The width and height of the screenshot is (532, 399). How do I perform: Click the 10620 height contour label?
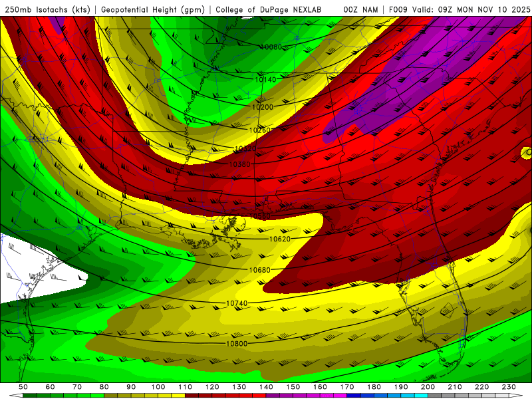coord(280,239)
